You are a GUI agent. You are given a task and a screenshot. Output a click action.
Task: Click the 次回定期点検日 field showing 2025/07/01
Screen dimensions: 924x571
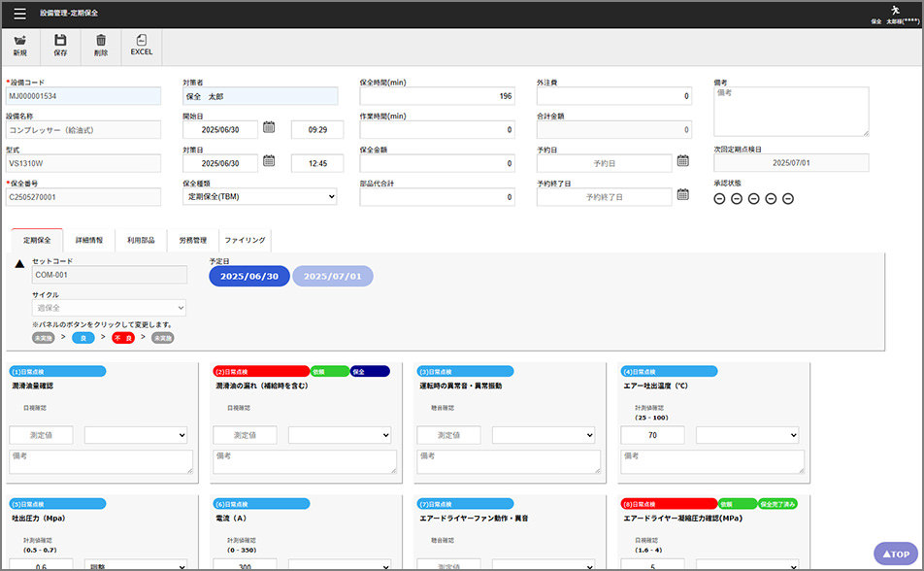pyautogui.click(x=791, y=163)
